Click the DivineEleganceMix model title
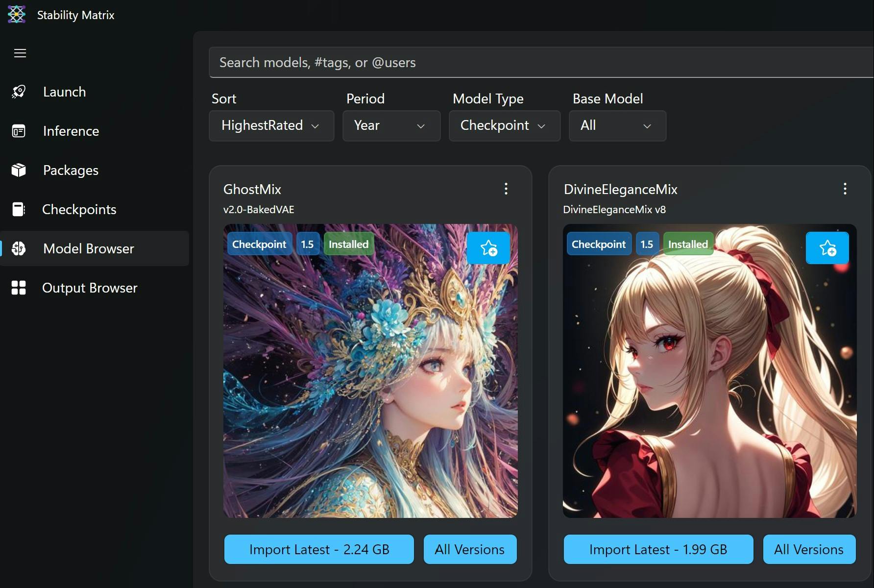The height and width of the screenshot is (588, 874). [x=621, y=189]
